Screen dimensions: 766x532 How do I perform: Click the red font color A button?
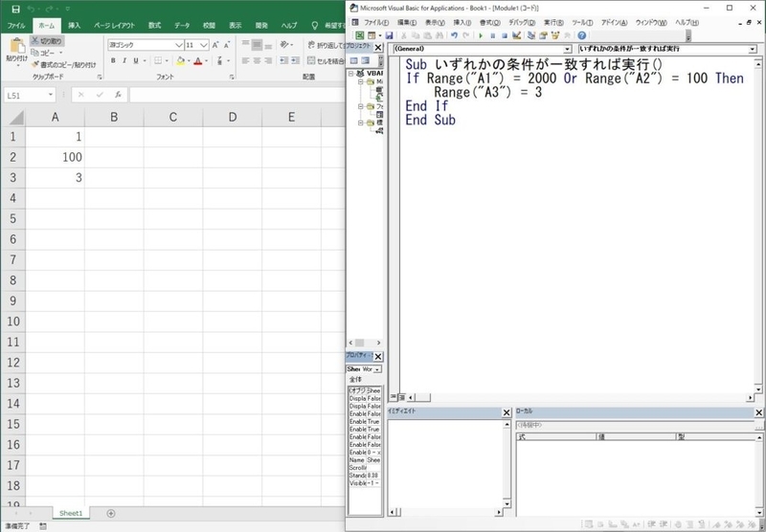click(198, 60)
